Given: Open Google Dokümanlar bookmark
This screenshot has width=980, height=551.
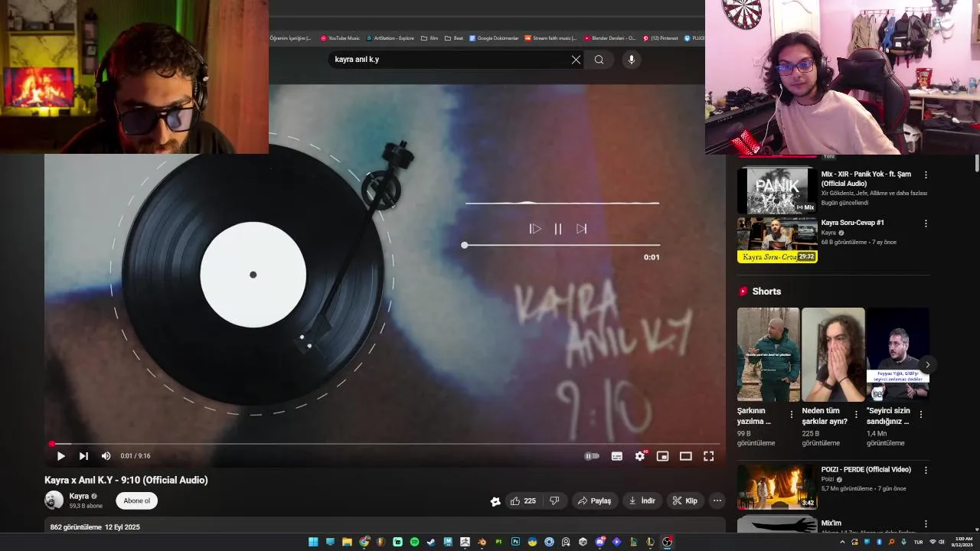Looking at the screenshot, I should click(494, 38).
